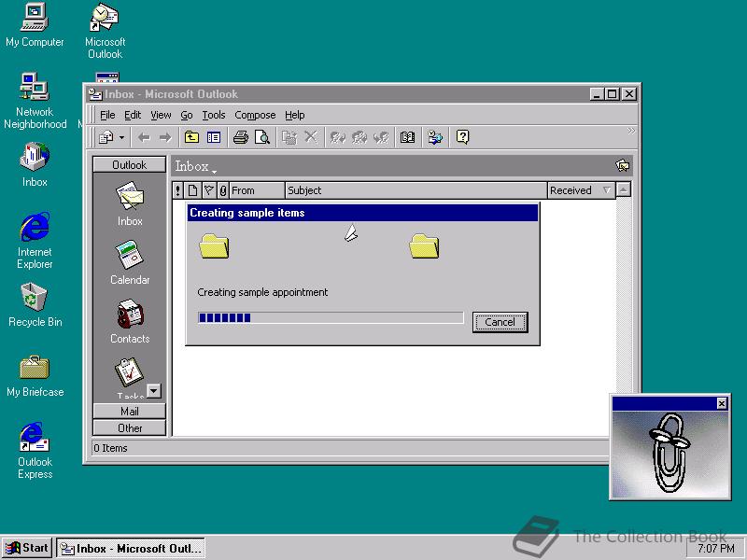
Task: Switch to Other group in Outlook Bar
Action: (x=130, y=428)
